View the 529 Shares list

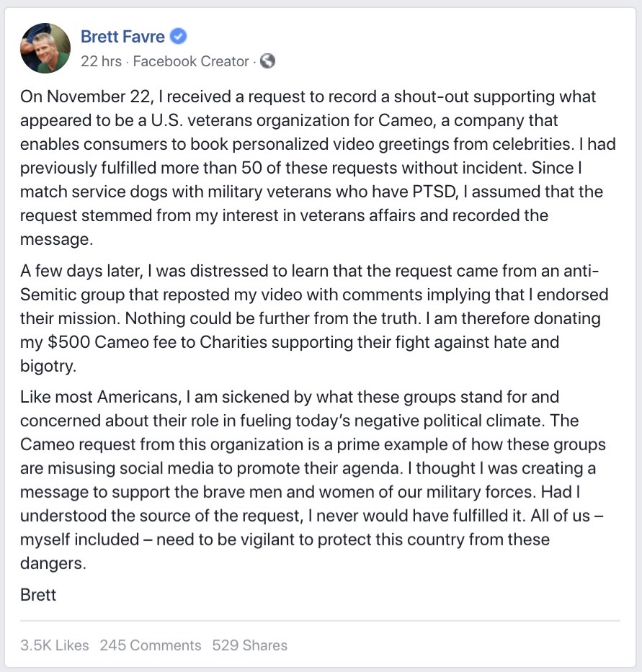coord(249,645)
